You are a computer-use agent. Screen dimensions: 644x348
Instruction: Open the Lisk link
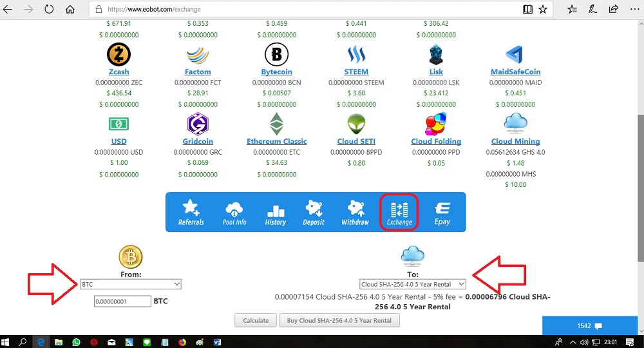tap(436, 72)
